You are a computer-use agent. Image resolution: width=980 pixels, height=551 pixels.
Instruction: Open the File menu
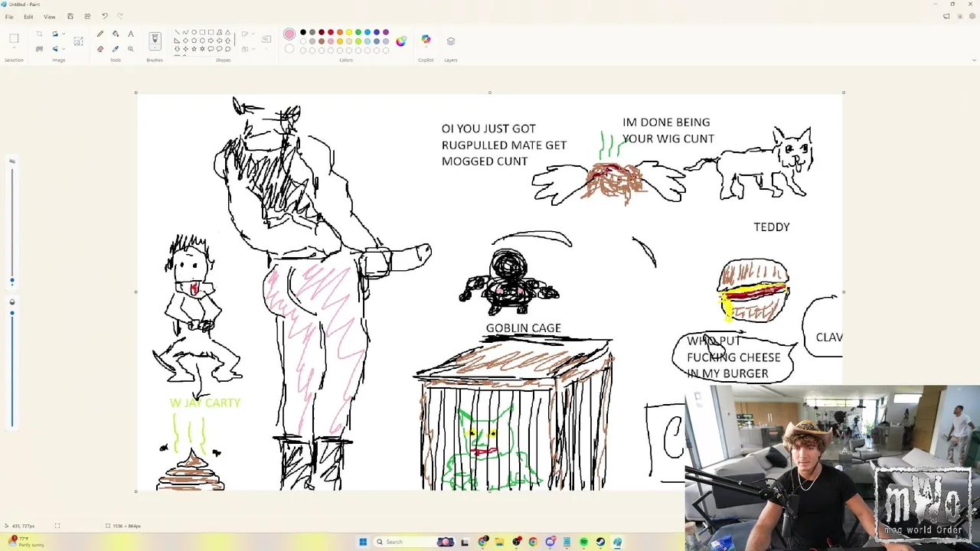click(9, 16)
